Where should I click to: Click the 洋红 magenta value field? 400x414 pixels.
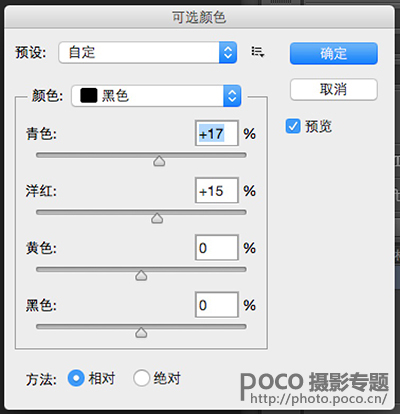coord(217,190)
